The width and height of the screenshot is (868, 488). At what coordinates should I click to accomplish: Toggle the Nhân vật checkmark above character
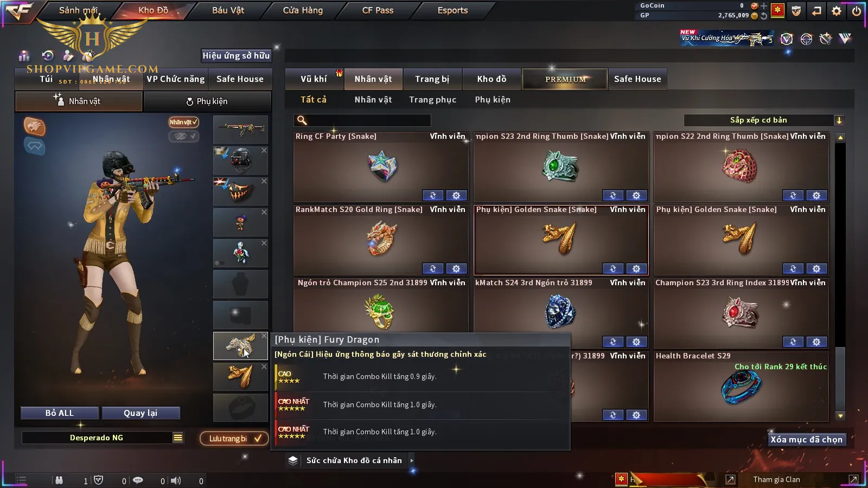click(183, 122)
